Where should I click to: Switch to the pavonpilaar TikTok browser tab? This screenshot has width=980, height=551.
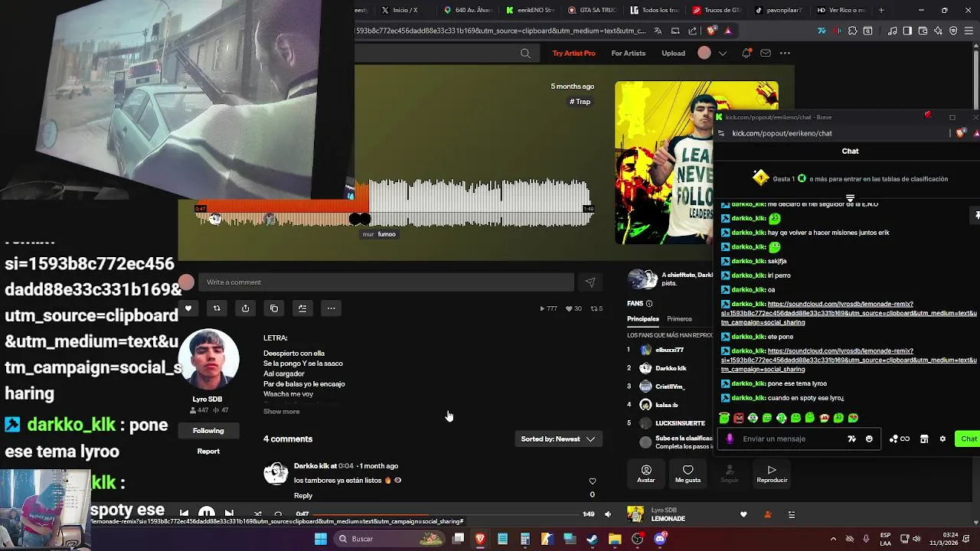click(x=777, y=10)
